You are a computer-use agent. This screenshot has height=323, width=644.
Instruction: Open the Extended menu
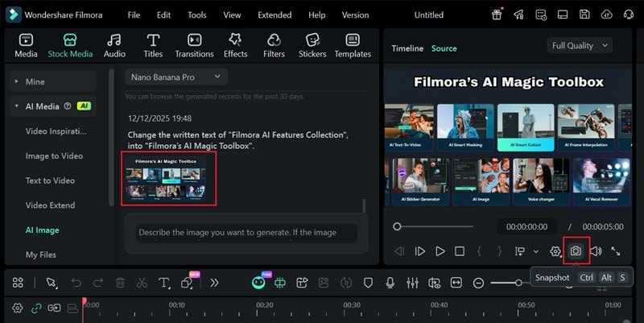(275, 14)
